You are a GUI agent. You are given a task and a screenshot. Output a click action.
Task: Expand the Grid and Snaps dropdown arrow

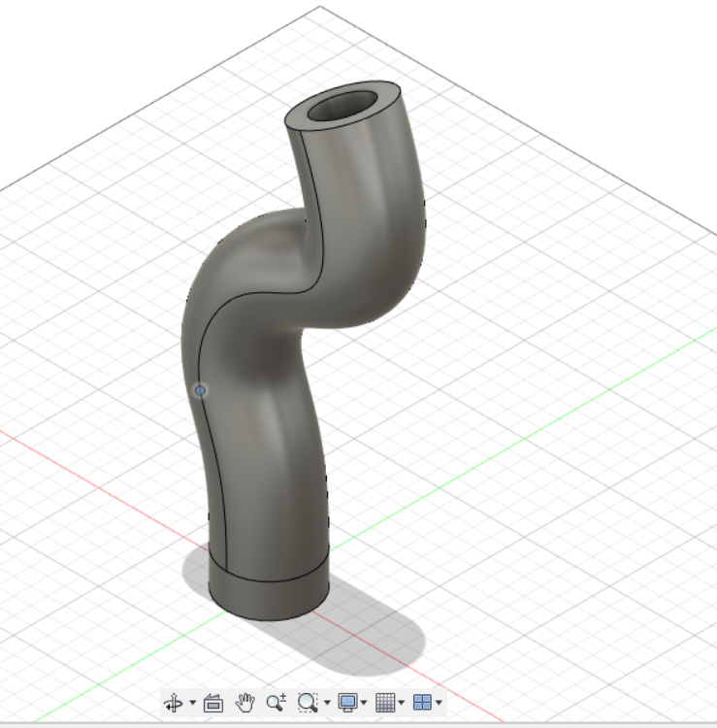point(401,703)
